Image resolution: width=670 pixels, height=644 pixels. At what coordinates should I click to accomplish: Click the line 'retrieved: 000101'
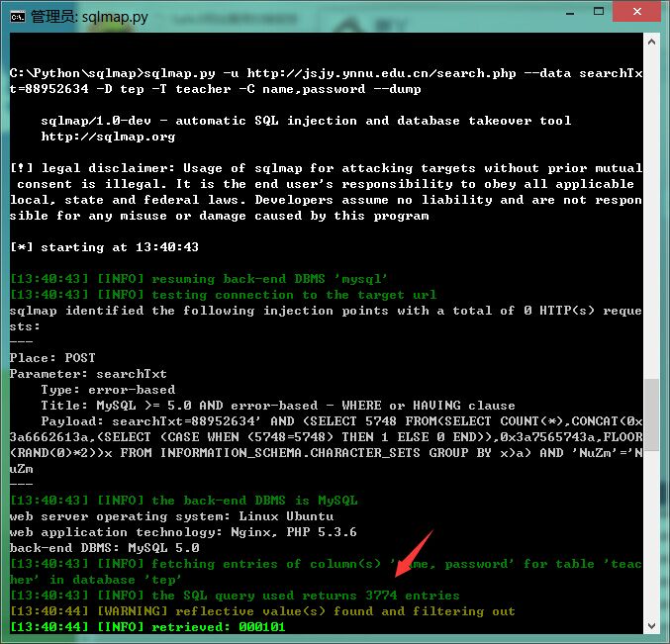[x=147, y=626]
